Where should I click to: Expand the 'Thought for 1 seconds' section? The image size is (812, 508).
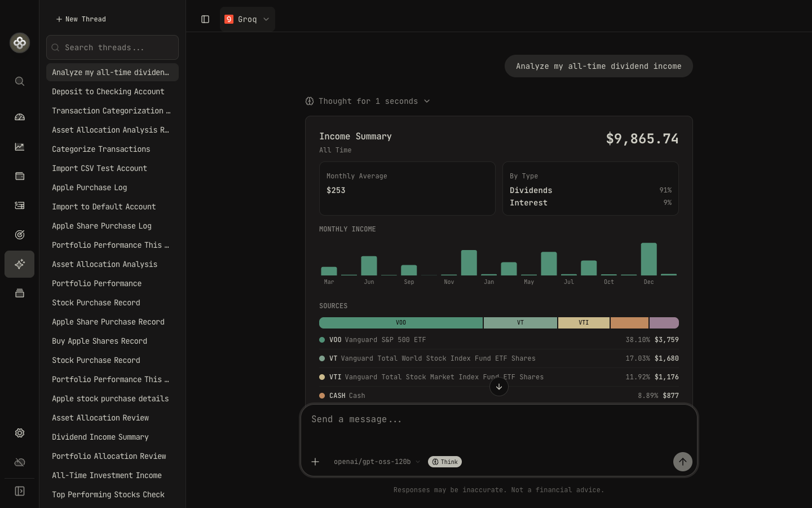[368, 101]
